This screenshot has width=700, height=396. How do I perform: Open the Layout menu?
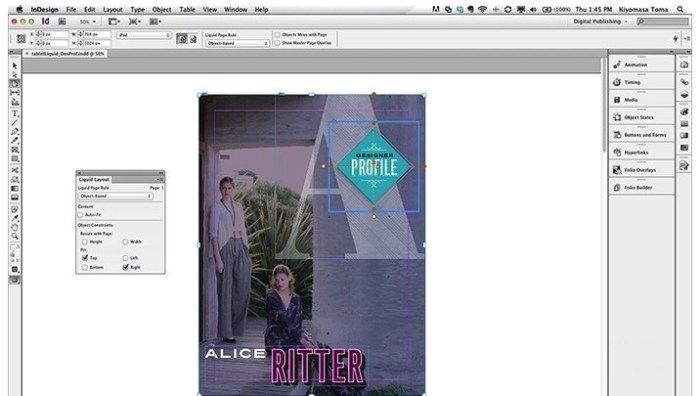coord(112,9)
